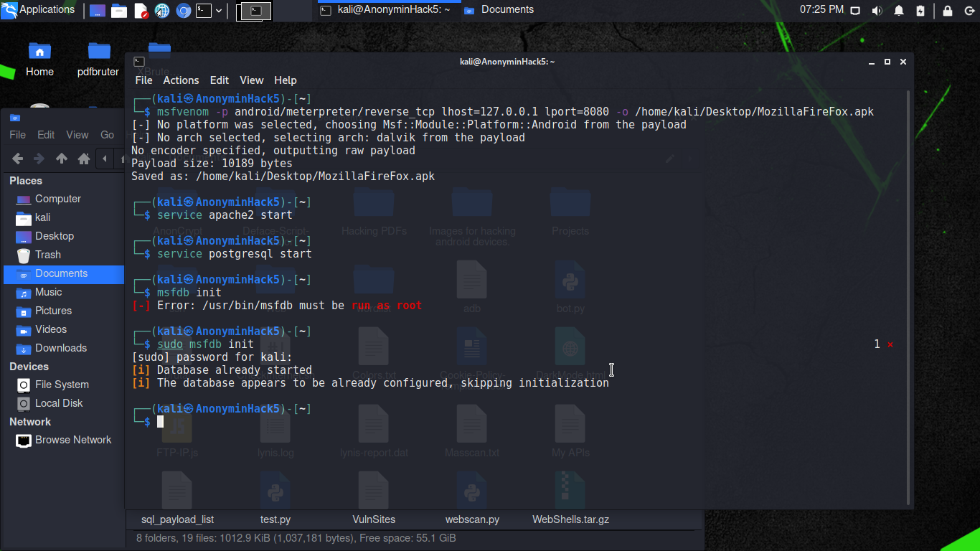Image resolution: width=980 pixels, height=551 pixels.
Task: Open File menu in the file manager
Action: pos(17,135)
